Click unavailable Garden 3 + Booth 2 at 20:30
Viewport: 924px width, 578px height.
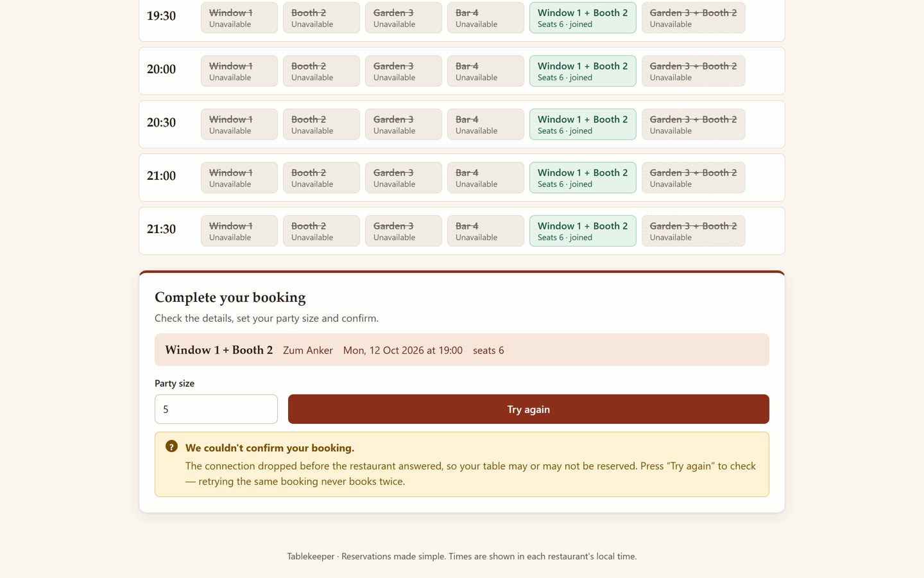point(694,125)
